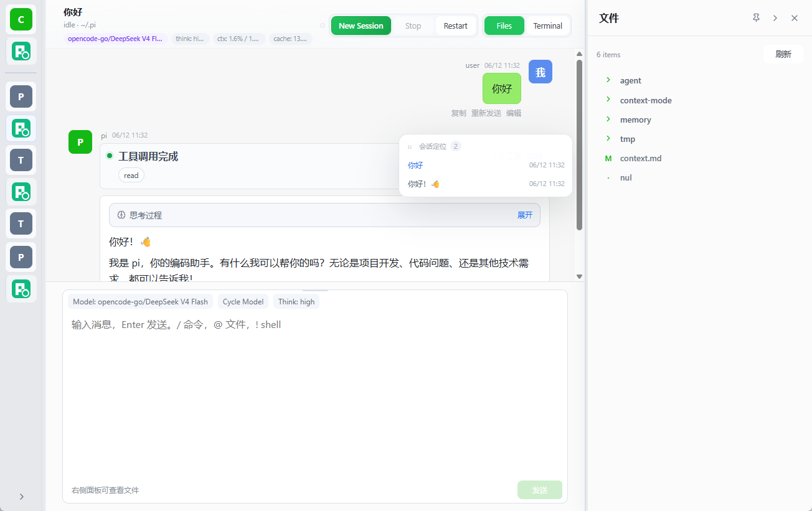Click the brain icon in 思考过程 bar
The width and height of the screenshot is (812, 511).
tap(121, 215)
